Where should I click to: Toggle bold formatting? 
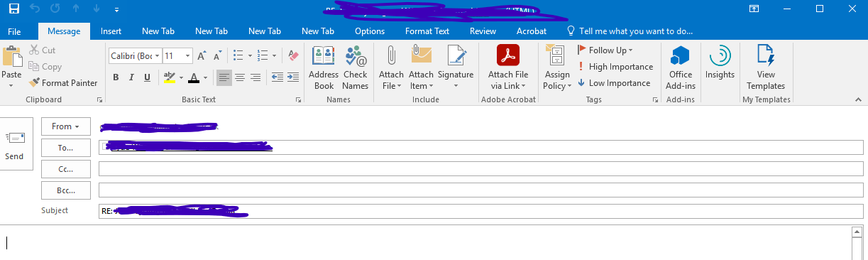click(x=116, y=77)
